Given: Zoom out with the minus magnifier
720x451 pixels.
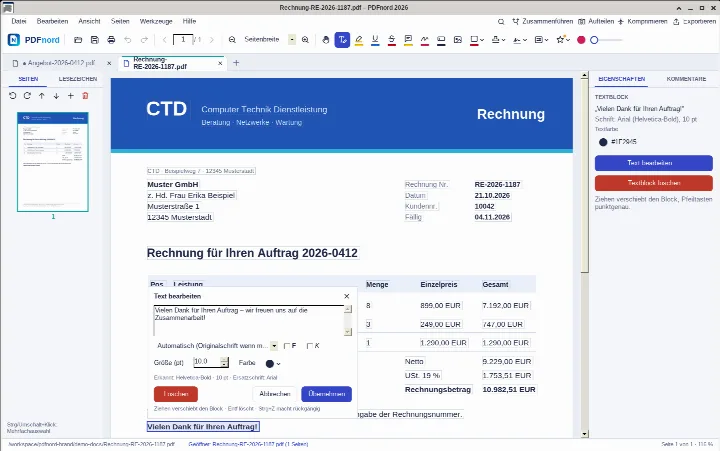Looking at the screenshot, I should click(x=232, y=40).
